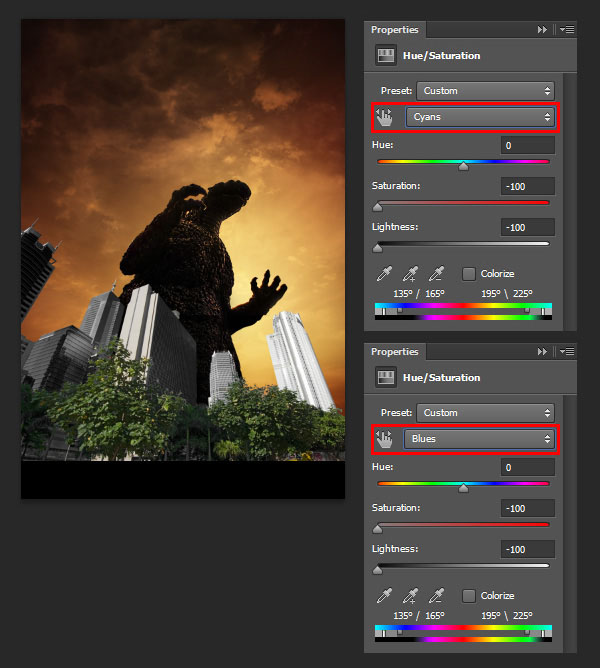Click the Hue slider handle in the Blues panel
This screenshot has width=600, height=668.
(464, 489)
